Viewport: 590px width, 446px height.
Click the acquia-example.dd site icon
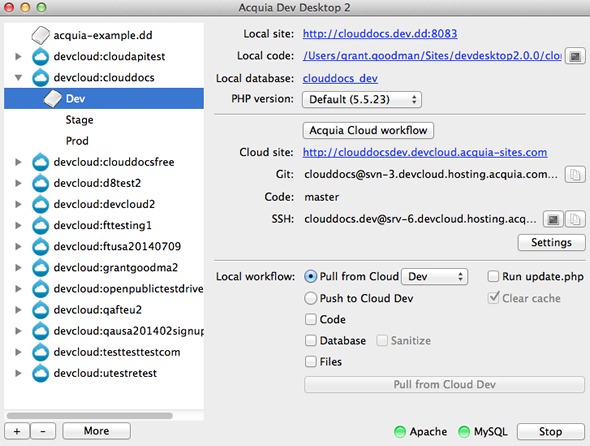(40, 35)
